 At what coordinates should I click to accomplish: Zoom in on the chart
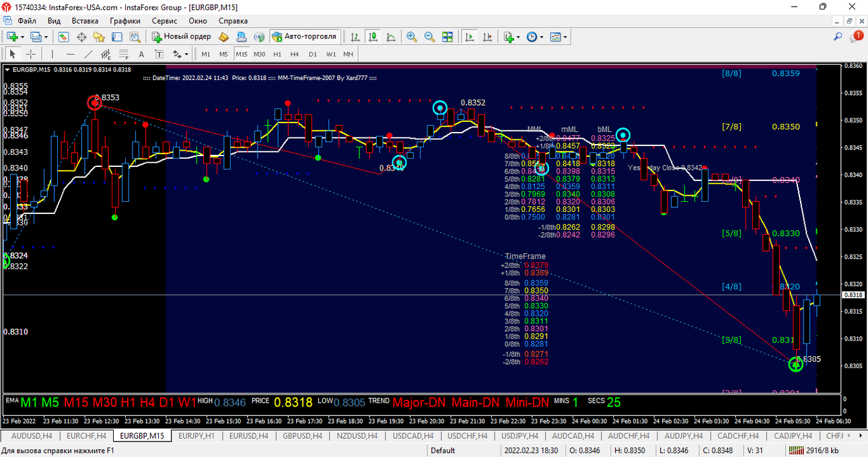point(411,36)
